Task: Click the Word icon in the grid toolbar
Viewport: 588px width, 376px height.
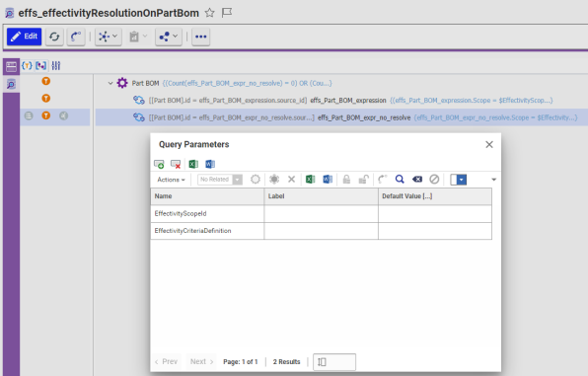Action: [328, 180]
